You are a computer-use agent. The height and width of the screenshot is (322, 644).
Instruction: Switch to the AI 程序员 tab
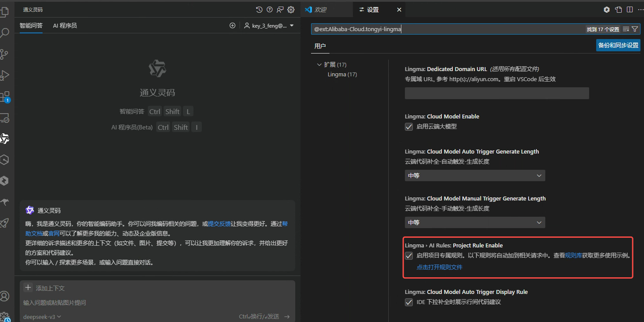pyautogui.click(x=65, y=25)
